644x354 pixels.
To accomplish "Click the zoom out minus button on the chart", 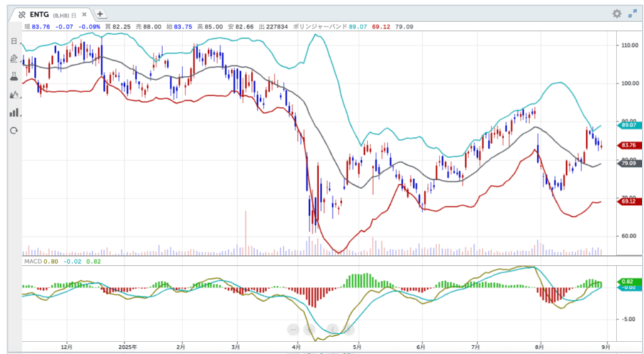I will pos(293,329).
